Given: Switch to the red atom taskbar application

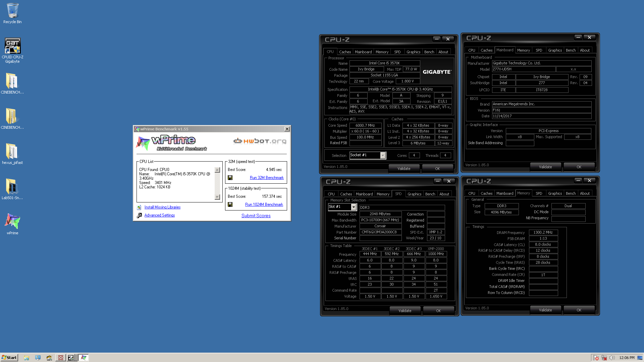Looking at the screenshot, I should click(61, 358).
